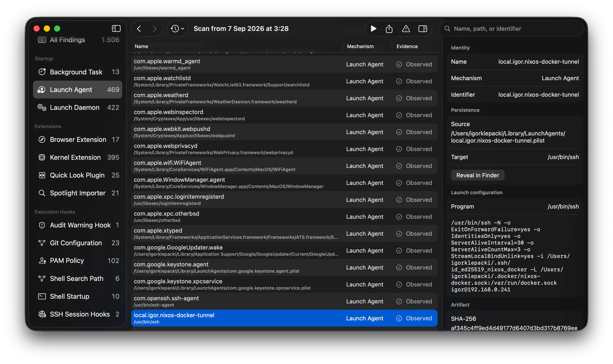Click the warning triangle icon

tap(406, 29)
